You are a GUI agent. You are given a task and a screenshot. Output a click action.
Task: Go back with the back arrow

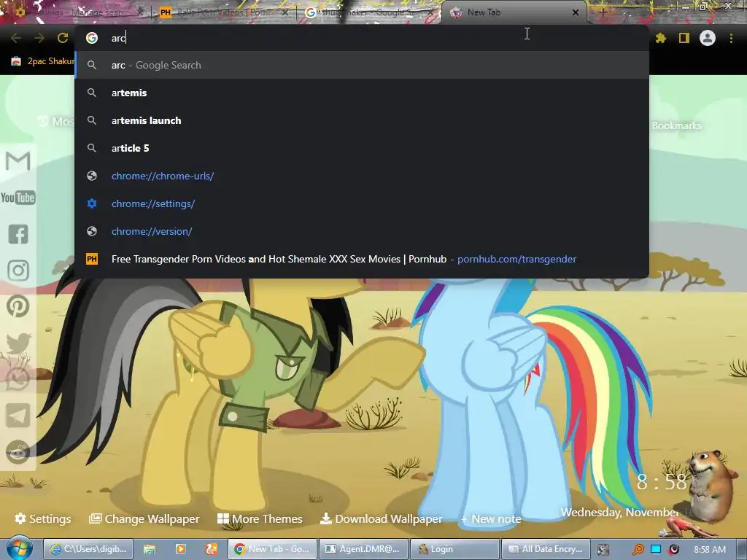[16, 38]
